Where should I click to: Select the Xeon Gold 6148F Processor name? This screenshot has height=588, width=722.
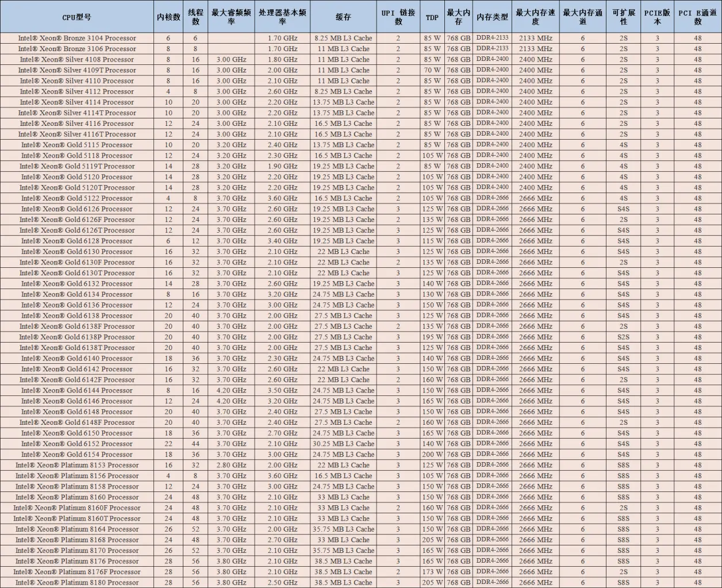(77, 422)
